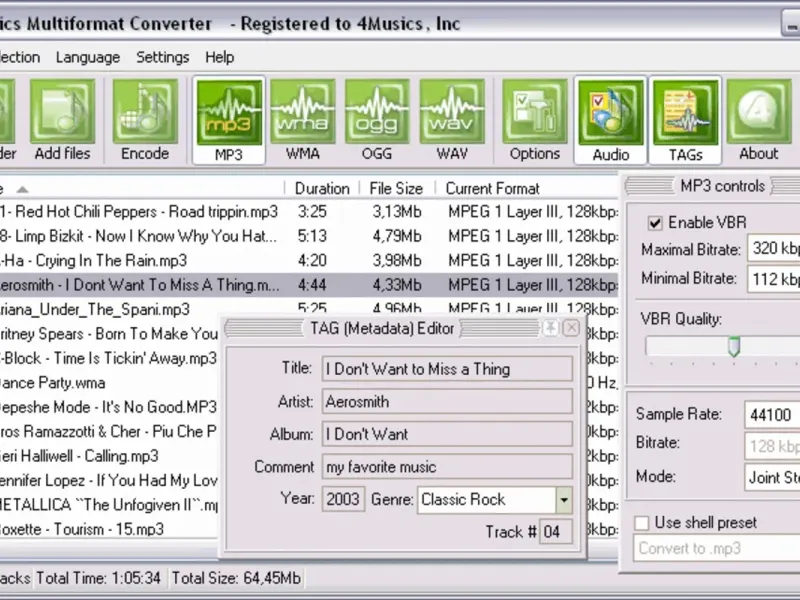800x600 pixels.
Task: Click the Comment field my favorite music
Action: point(447,467)
